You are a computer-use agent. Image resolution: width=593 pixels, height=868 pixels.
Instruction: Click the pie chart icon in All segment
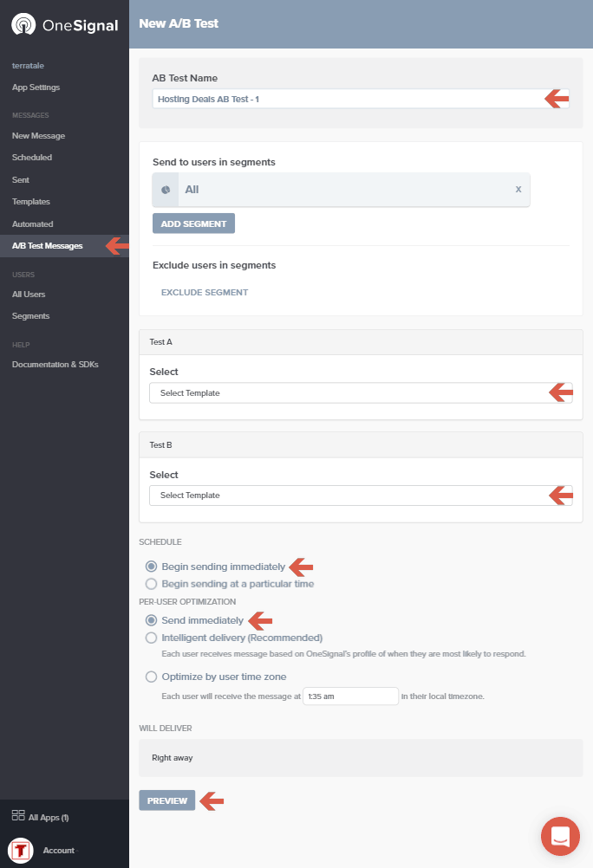click(x=166, y=190)
